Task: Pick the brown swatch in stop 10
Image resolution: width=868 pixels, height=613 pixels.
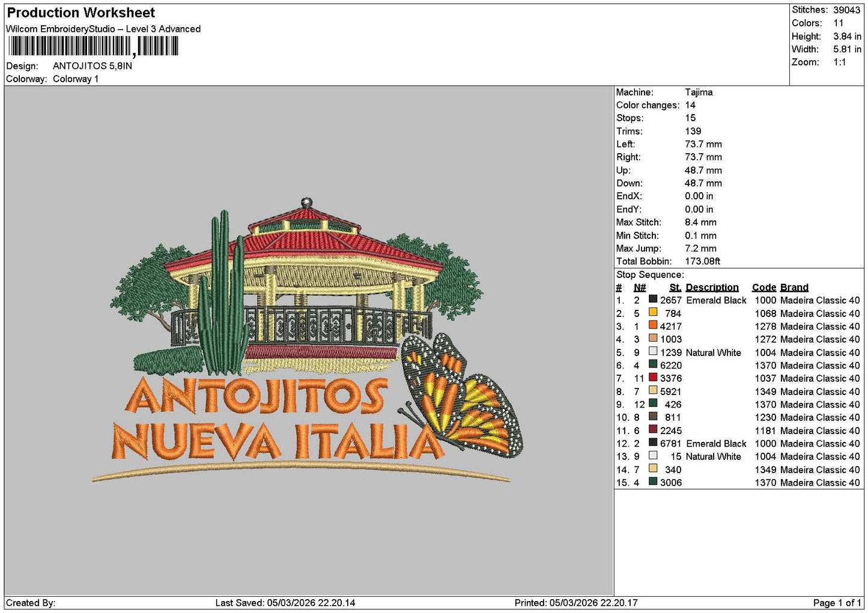Action: pyautogui.click(x=653, y=416)
